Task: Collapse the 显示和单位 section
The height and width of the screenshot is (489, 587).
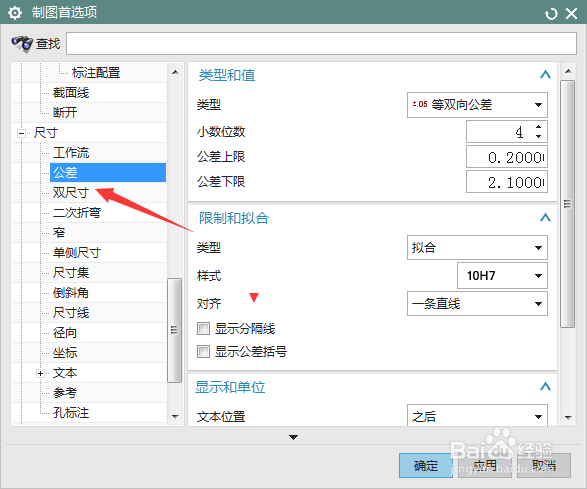Action: point(545,386)
